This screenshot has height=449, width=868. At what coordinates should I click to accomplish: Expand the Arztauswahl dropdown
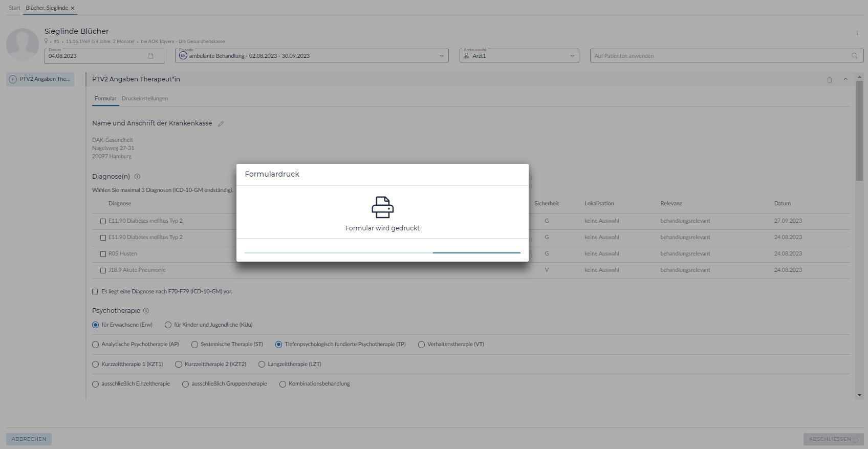[x=572, y=56]
